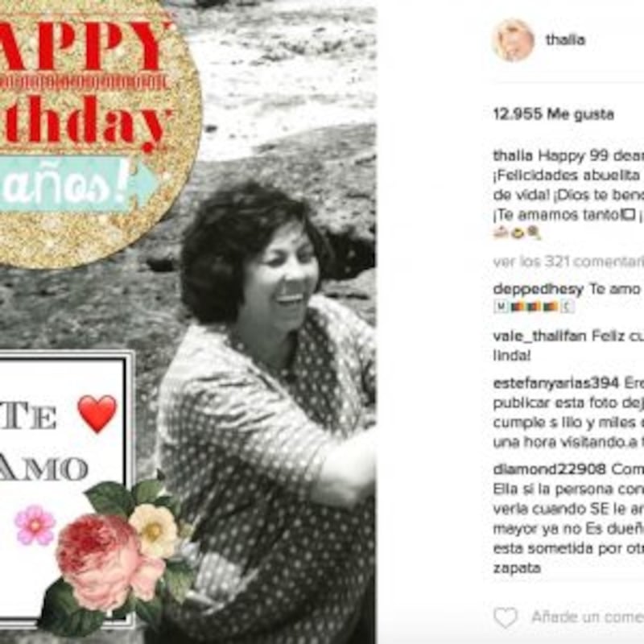
Task: Click emoji row in deppedhesy comment
Action: pos(534,307)
